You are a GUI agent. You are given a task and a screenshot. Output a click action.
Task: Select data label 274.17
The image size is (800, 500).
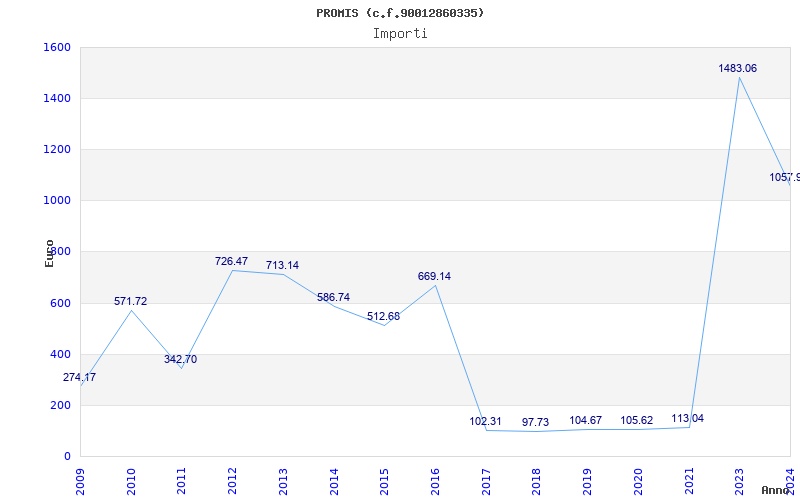(x=79, y=378)
